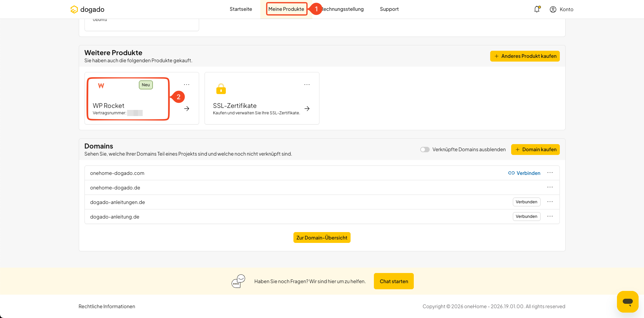Click Verbunden badge for dogado-anleitungen.de

pos(527,202)
